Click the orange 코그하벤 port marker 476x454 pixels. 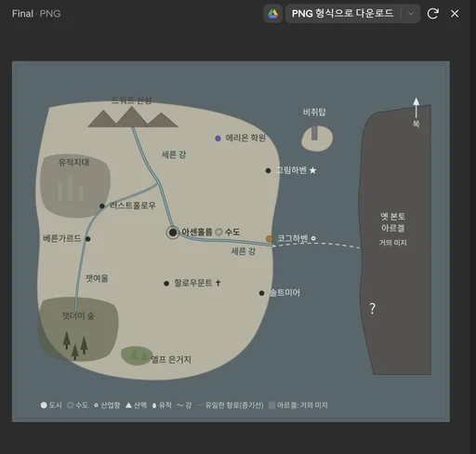tap(270, 239)
